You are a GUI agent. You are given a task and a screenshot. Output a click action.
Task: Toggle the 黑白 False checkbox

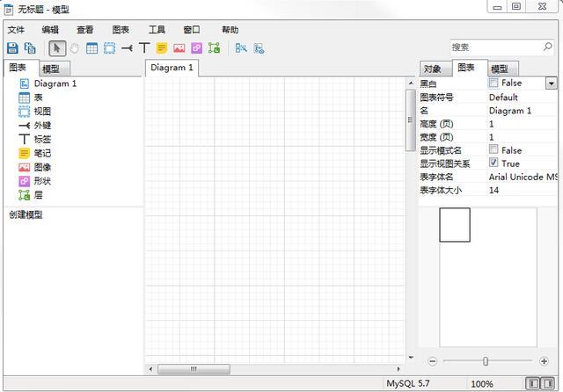tap(494, 83)
